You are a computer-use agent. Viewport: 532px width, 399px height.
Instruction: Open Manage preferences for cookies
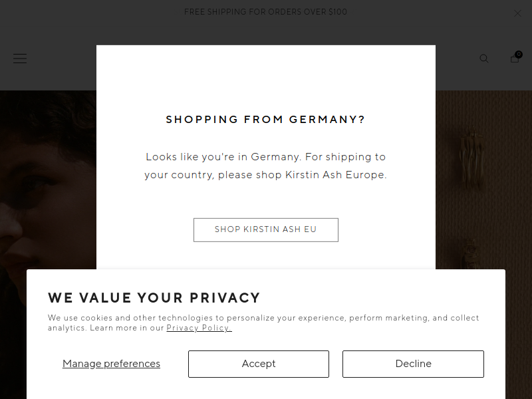111,364
